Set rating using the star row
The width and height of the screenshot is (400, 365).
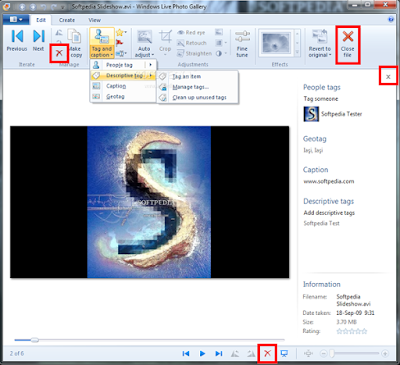click(352, 331)
